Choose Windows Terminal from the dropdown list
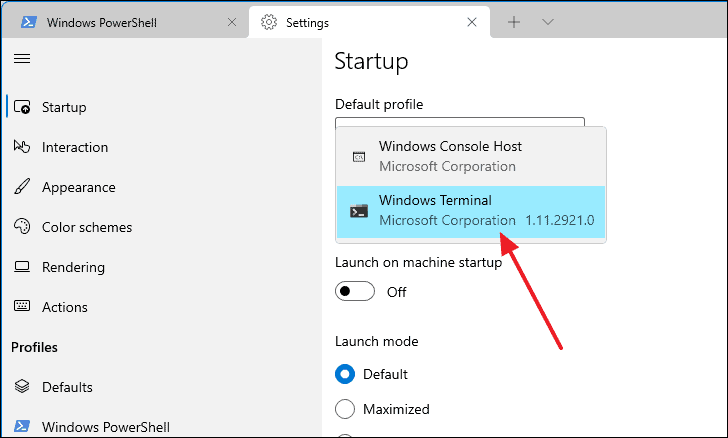The width and height of the screenshot is (728, 438). pos(470,210)
